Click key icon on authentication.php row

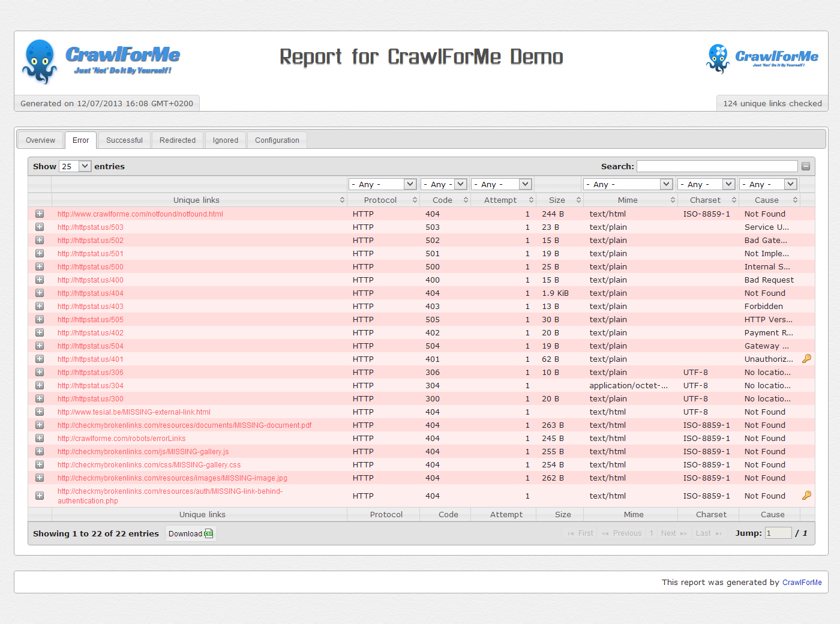coord(807,496)
